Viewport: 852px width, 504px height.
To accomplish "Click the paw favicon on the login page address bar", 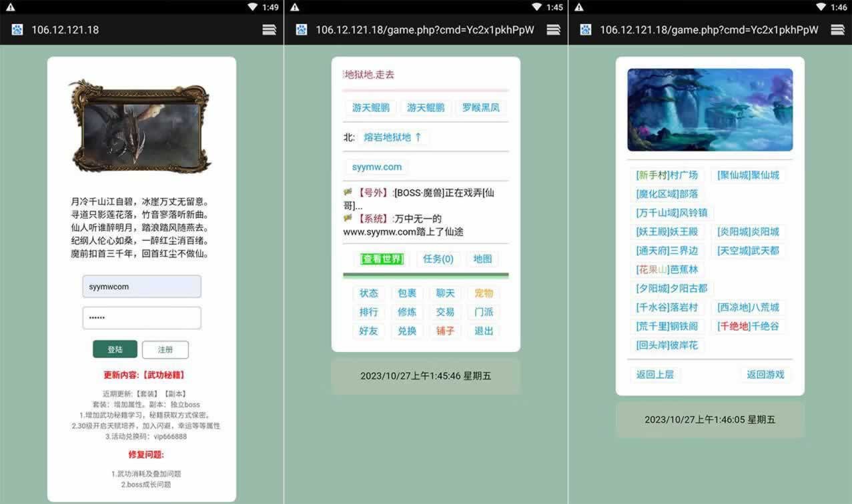I will 17,29.
